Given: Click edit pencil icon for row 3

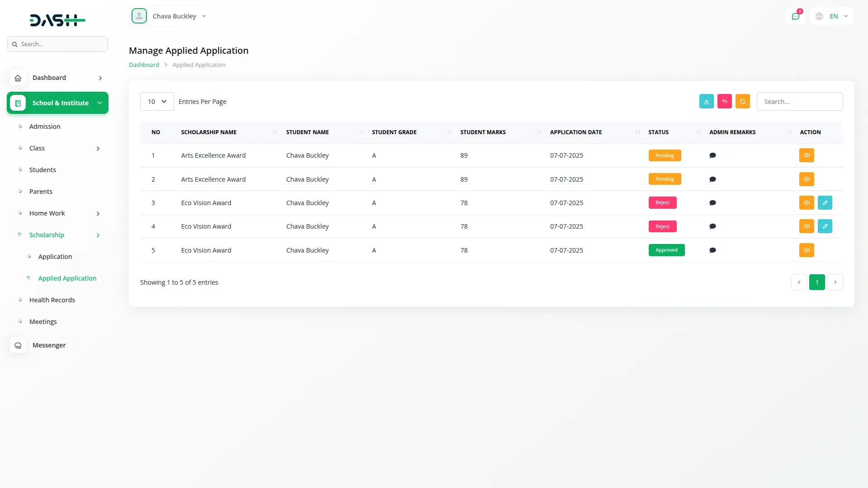Looking at the screenshot, I should pos(825,203).
